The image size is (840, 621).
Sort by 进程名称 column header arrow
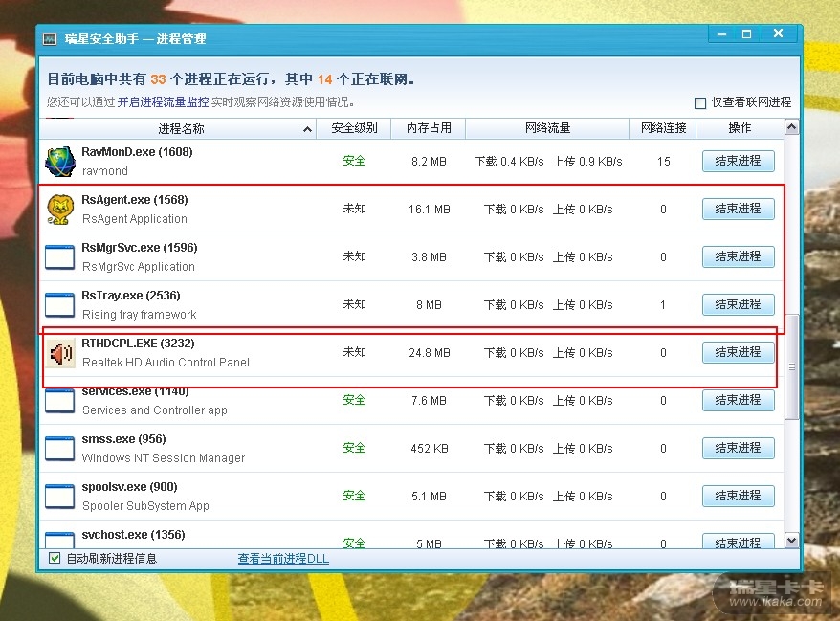tap(307, 129)
